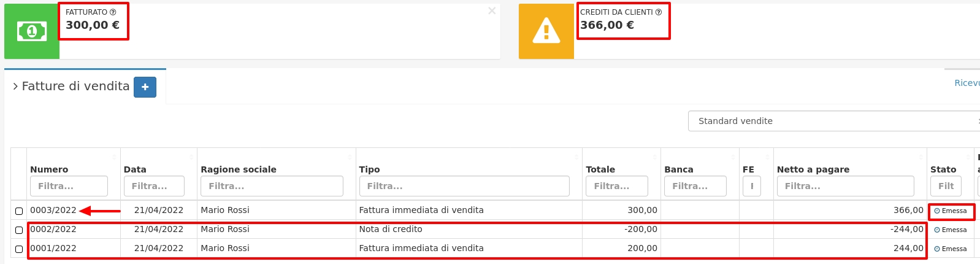This screenshot has height=264, width=980.
Task: Tick the checkbox for credit note 0002/2022
Action: tap(19, 230)
